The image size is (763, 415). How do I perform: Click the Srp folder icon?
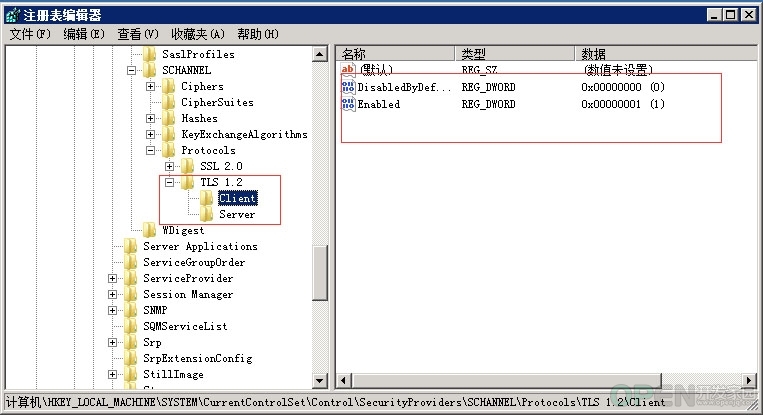point(131,342)
